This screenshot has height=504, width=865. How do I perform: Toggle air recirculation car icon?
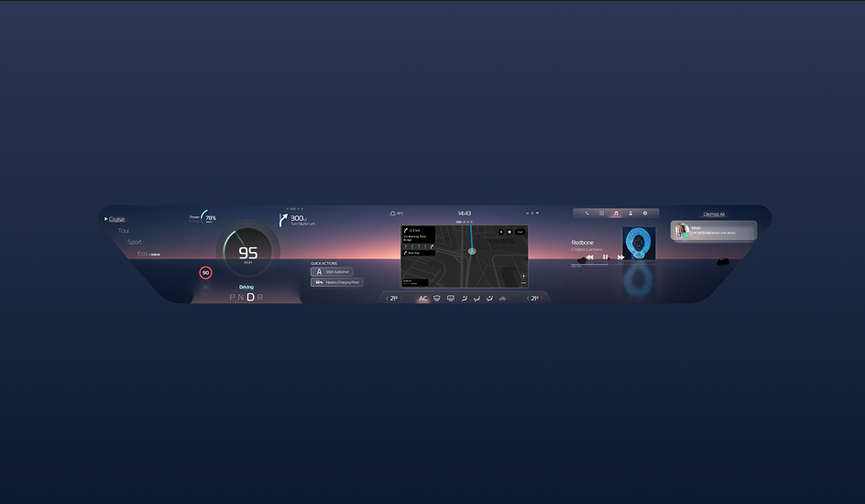(x=502, y=299)
